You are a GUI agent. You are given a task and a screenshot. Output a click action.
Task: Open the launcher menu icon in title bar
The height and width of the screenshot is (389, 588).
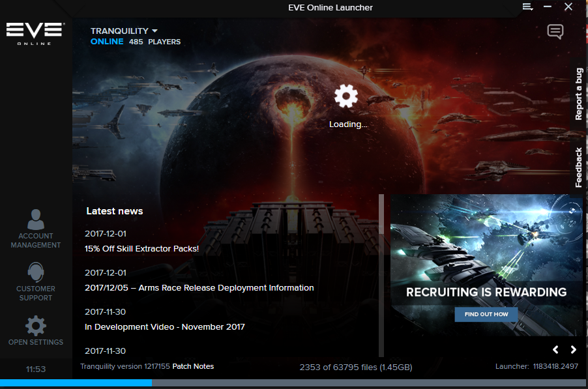[527, 7]
